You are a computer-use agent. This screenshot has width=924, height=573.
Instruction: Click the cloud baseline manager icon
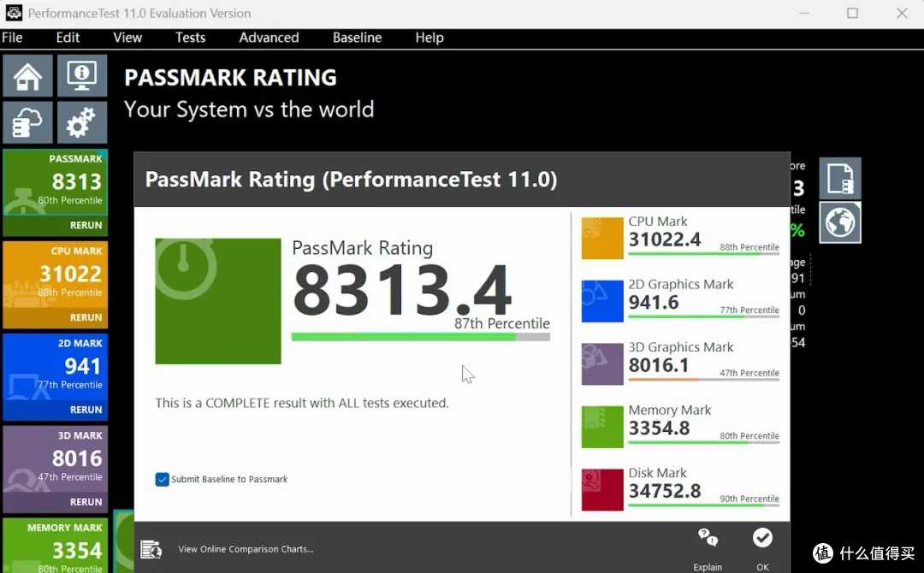27,122
